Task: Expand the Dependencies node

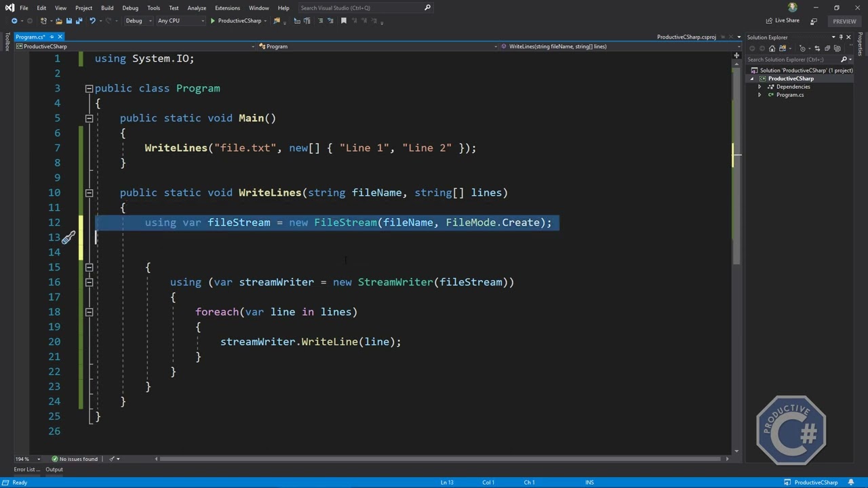Action: click(759, 87)
